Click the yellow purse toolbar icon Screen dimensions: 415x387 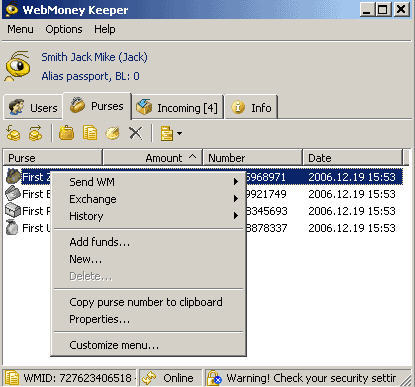coord(66,133)
